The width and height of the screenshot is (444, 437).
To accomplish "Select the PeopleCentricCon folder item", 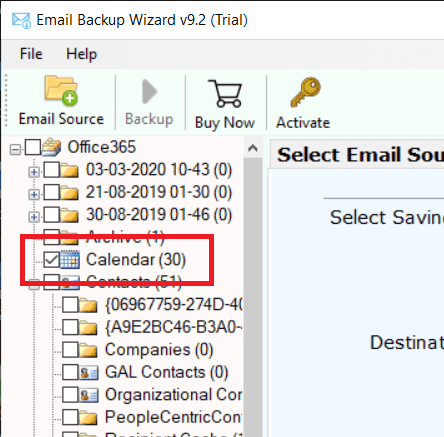I will point(173,417).
